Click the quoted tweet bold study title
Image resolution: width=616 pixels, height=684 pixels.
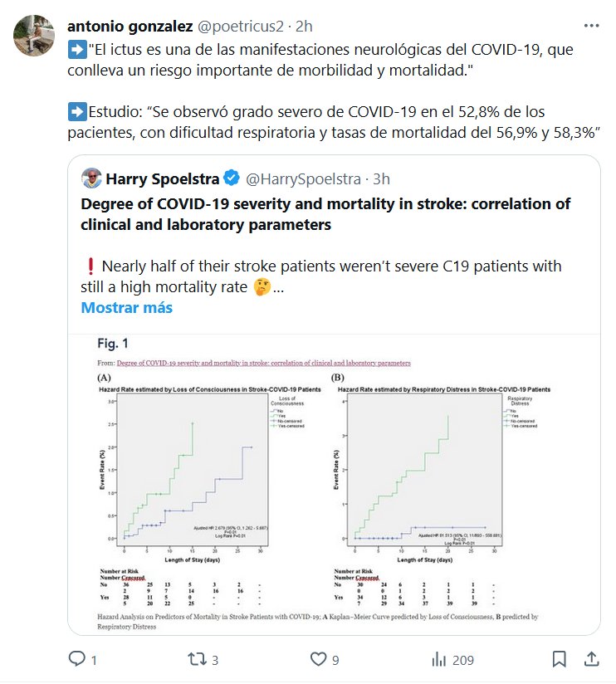325,214
